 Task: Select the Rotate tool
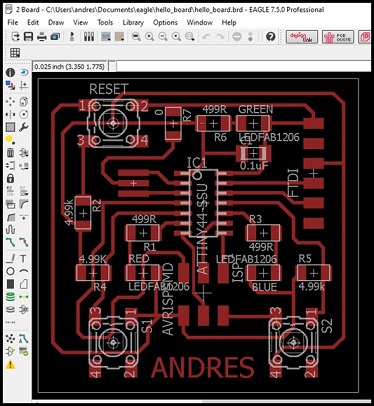23,114
